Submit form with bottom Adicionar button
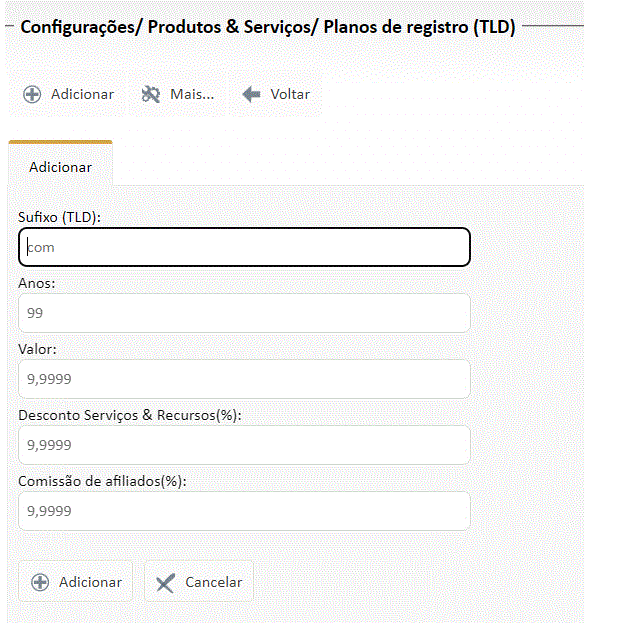This screenshot has width=634, height=623. (x=76, y=582)
